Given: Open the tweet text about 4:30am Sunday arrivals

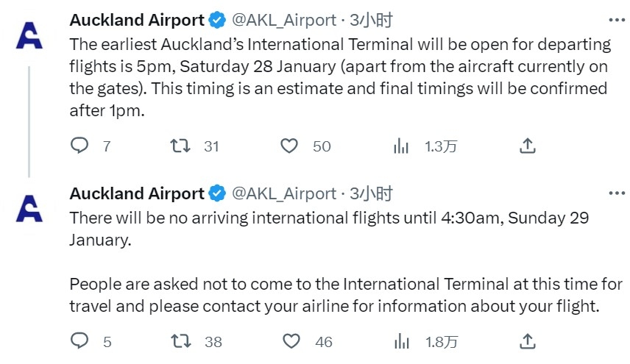Looking at the screenshot, I should [329, 218].
